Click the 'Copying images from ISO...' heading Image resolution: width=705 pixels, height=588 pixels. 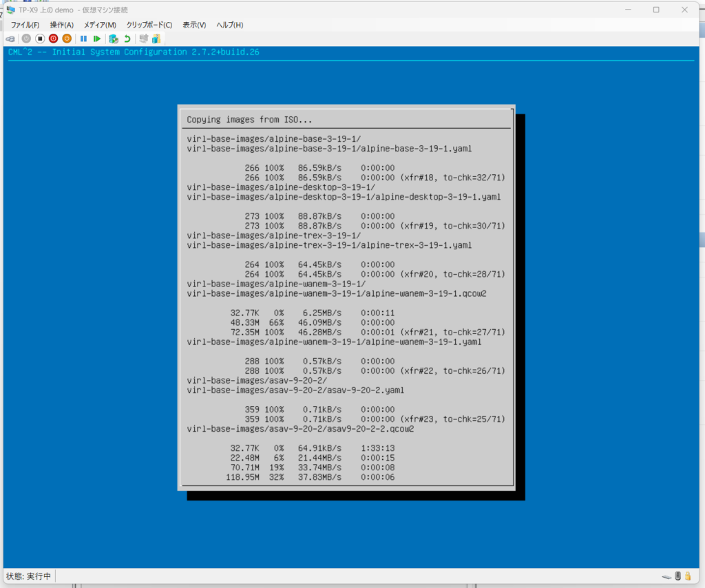coord(249,120)
